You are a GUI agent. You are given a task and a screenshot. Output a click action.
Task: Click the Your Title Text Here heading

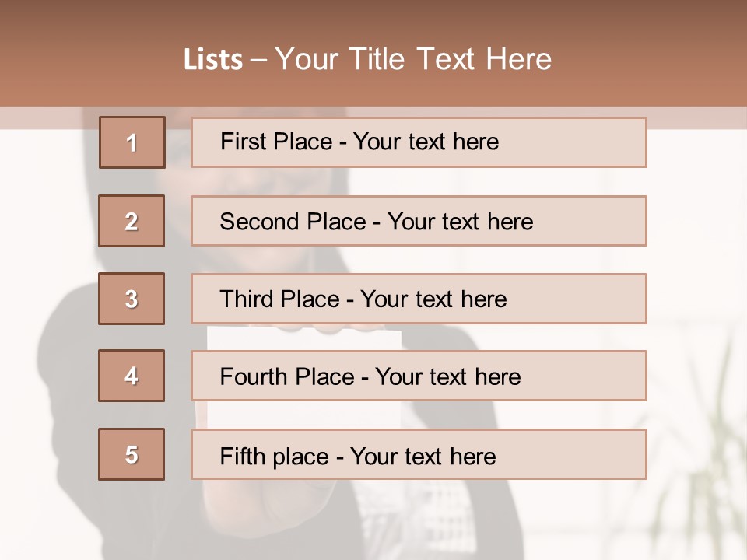click(x=413, y=59)
